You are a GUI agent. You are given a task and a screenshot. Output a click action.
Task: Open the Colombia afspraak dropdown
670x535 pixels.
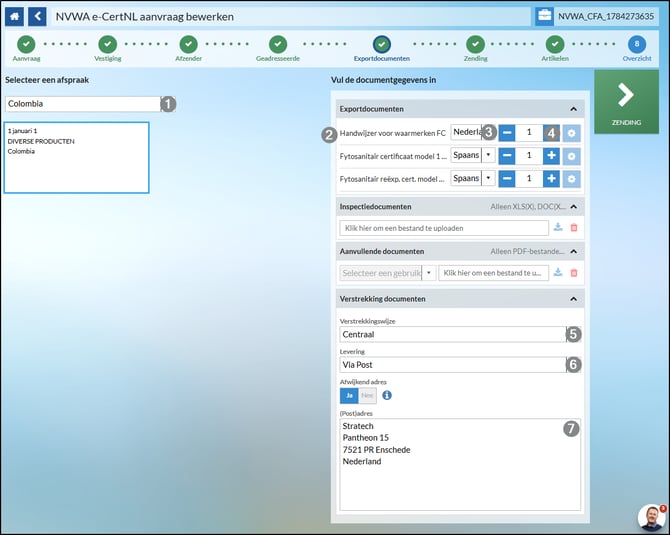click(x=90, y=104)
